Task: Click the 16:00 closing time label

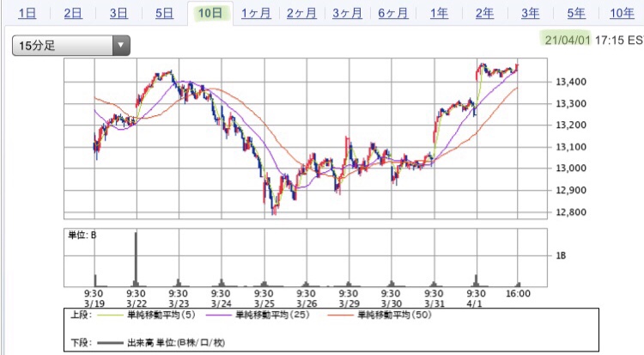Action: point(518,294)
